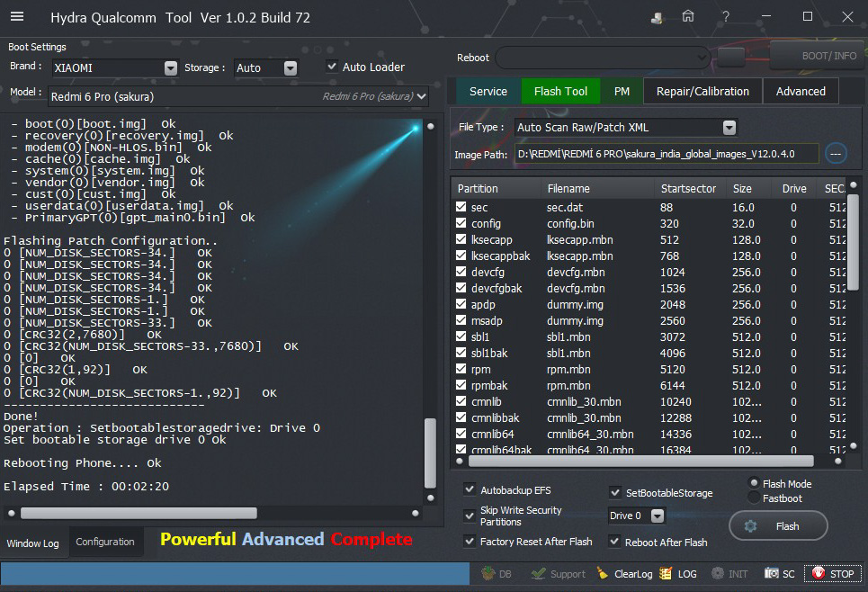This screenshot has width=868, height=592.
Task: Sort by Startsector column header
Action: (688, 188)
